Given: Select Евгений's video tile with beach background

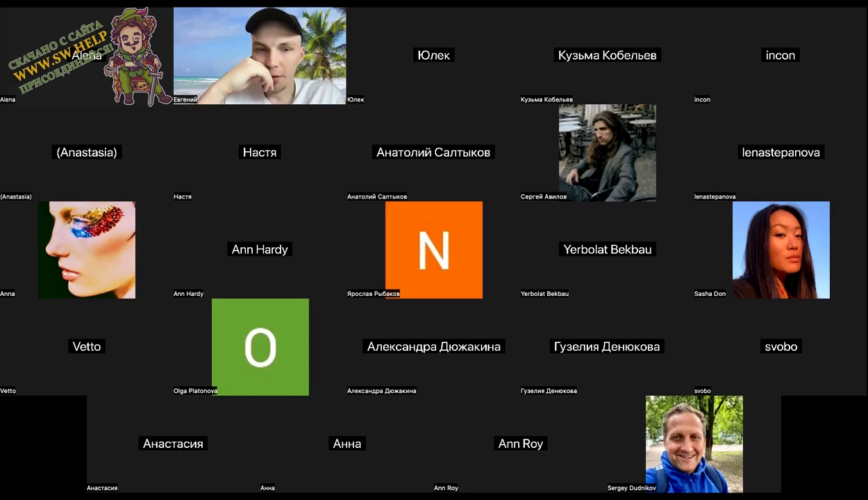Looking at the screenshot, I should tap(260, 56).
